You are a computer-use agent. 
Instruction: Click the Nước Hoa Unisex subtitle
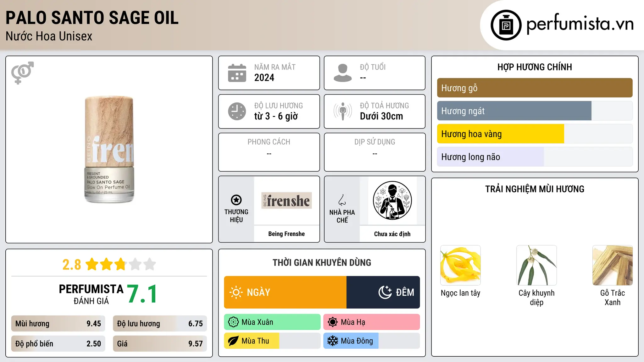coord(49,36)
